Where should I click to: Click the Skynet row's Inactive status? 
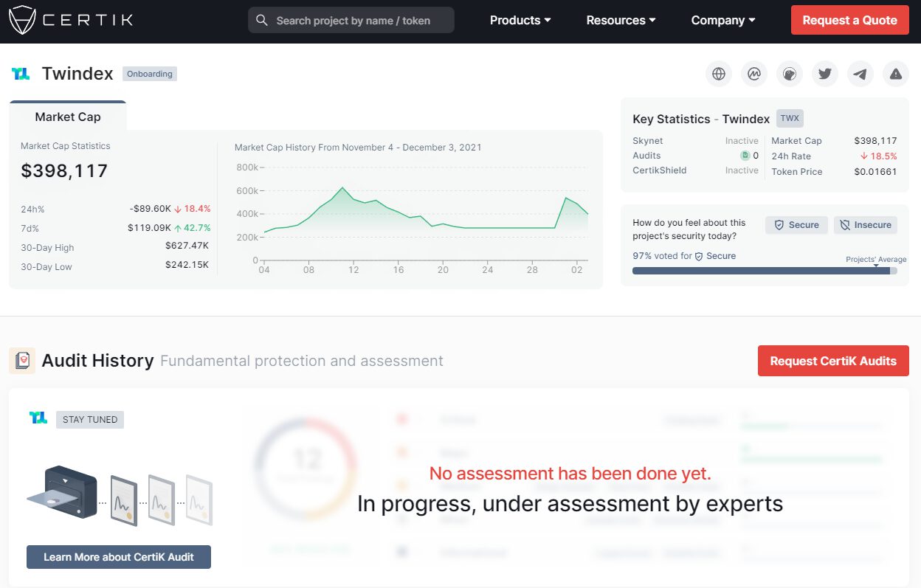(x=742, y=141)
